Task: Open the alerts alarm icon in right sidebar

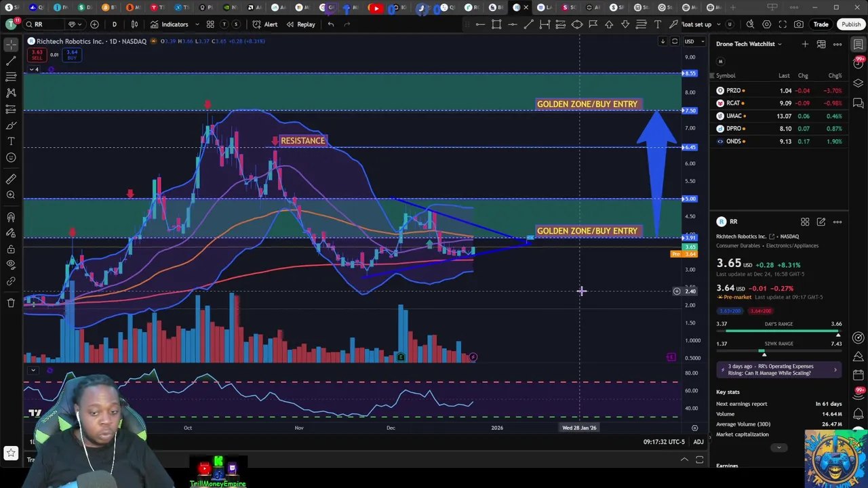Action: click(x=859, y=64)
